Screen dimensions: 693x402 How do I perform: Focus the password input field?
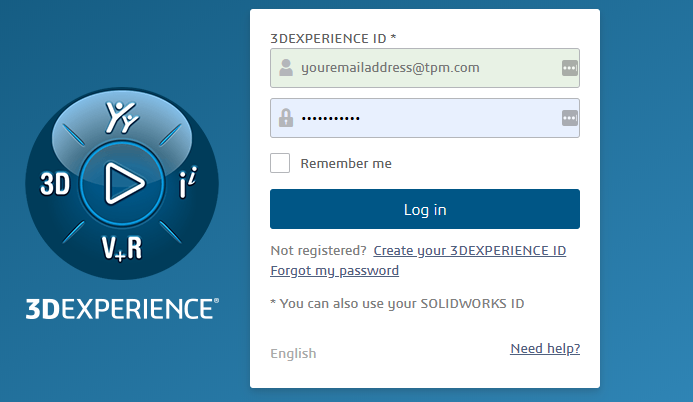point(425,118)
